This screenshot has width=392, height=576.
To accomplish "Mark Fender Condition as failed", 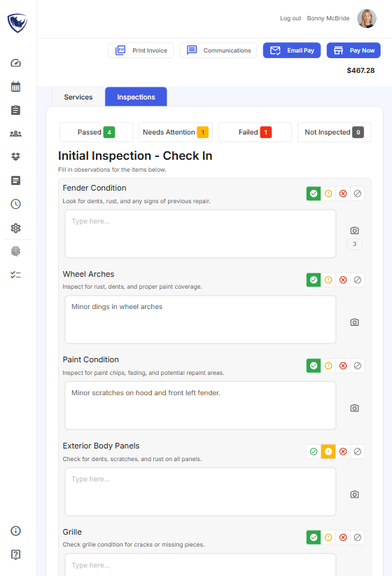I will pyautogui.click(x=343, y=193).
